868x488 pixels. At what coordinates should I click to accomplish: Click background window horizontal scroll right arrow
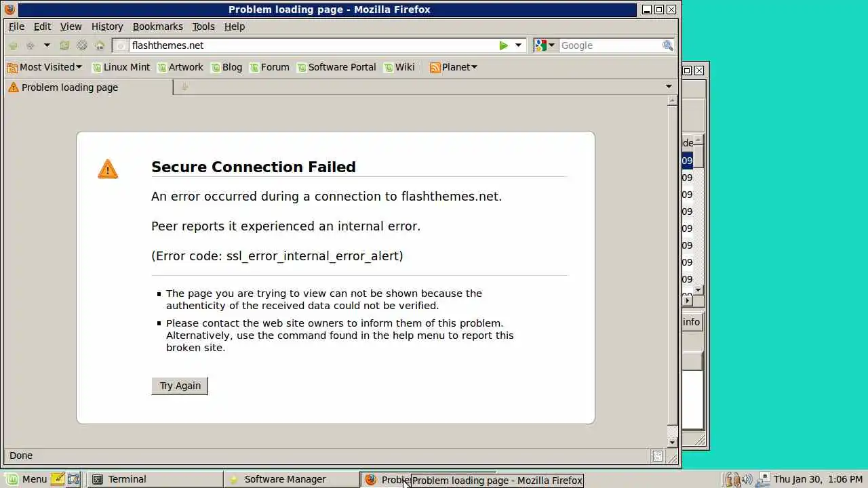(x=688, y=300)
